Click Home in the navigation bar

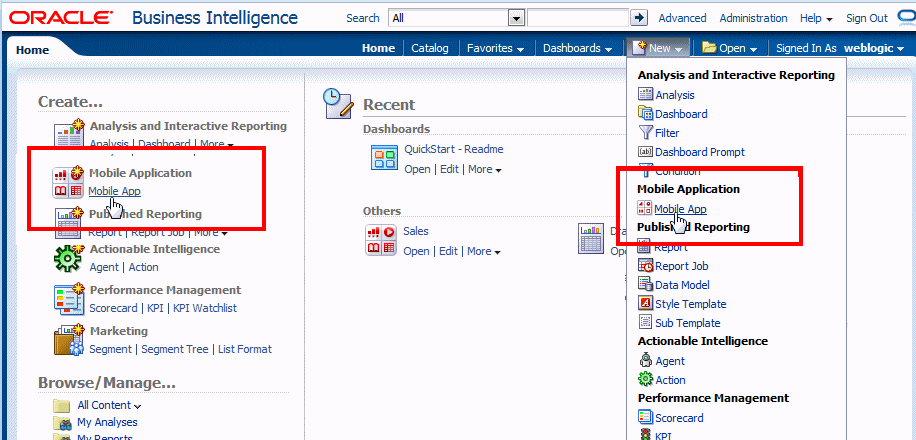coord(379,48)
